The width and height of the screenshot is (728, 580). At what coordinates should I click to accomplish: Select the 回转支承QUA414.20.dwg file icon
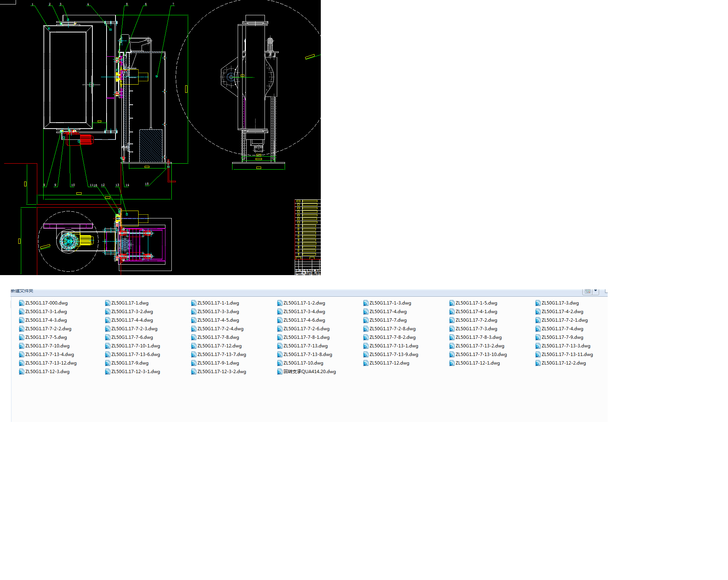pyautogui.click(x=280, y=372)
